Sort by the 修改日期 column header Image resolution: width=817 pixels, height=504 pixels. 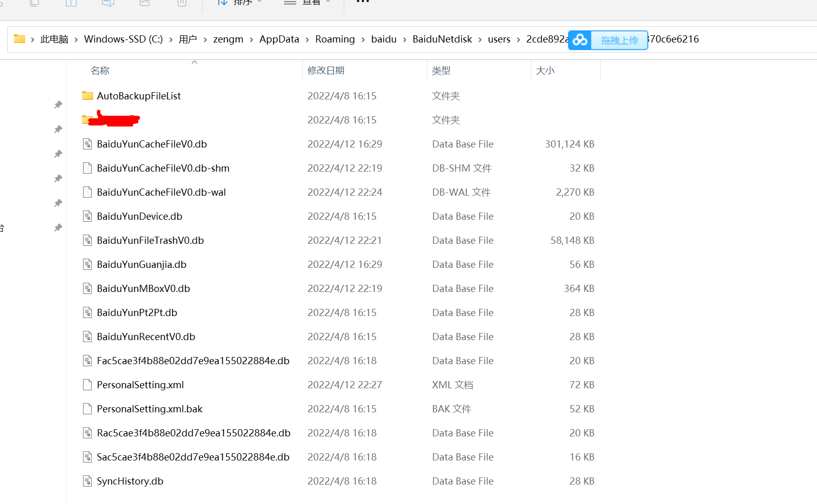pyautogui.click(x=326, y=70)
